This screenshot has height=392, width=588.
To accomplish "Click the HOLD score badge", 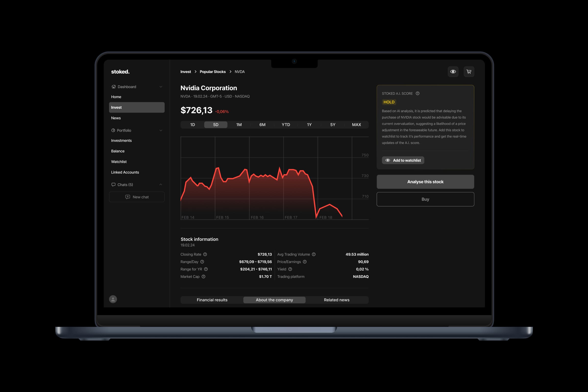I will pos(389,102).
